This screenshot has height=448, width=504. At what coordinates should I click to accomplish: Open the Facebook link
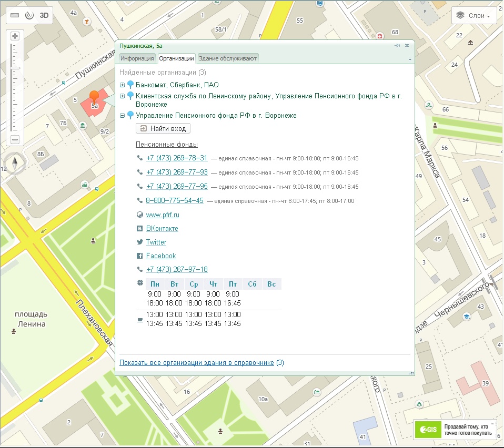point(161,256)
